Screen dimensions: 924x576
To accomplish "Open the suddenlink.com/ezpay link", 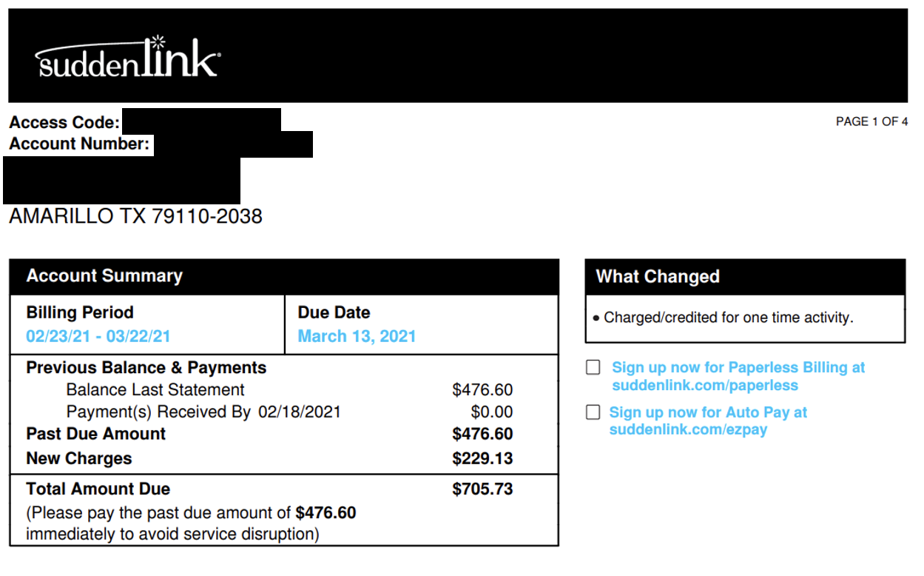I will coord(688,430).
